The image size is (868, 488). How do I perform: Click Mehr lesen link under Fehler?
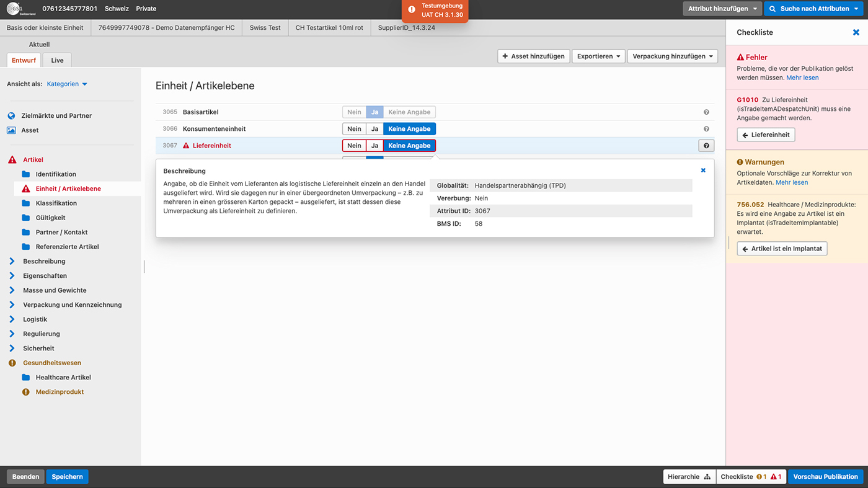pos(802,78)
